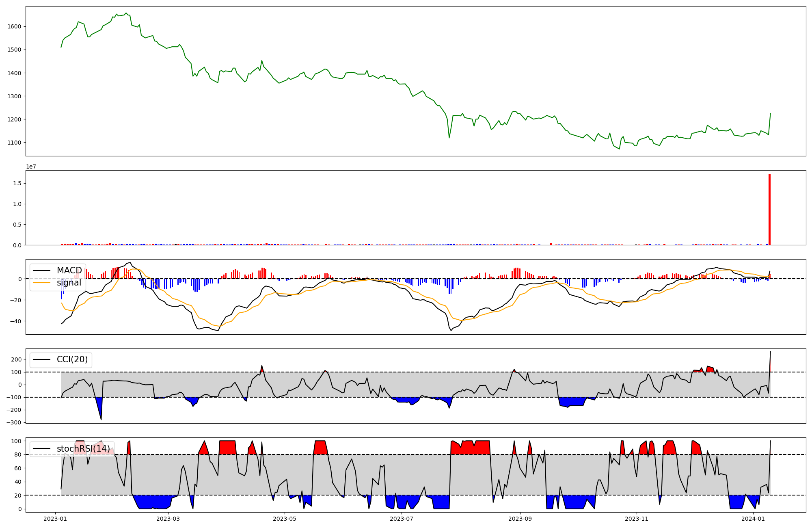Screen dimensions: 812x528
Task: Click the 2023-09 x-axis date label
Action: pyautogui.click(x=520, y=519)
